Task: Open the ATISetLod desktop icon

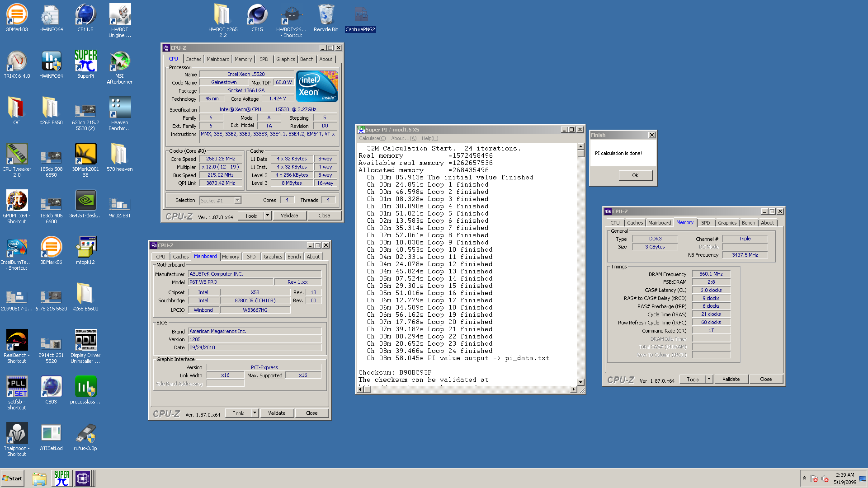Action: (x=51, y=437)
